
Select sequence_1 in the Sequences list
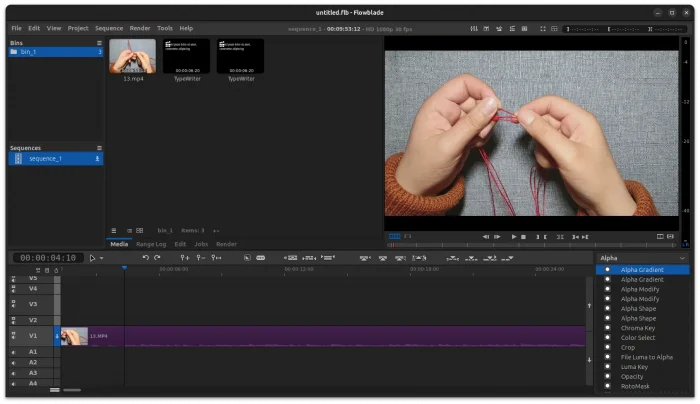tap(56, 158)
